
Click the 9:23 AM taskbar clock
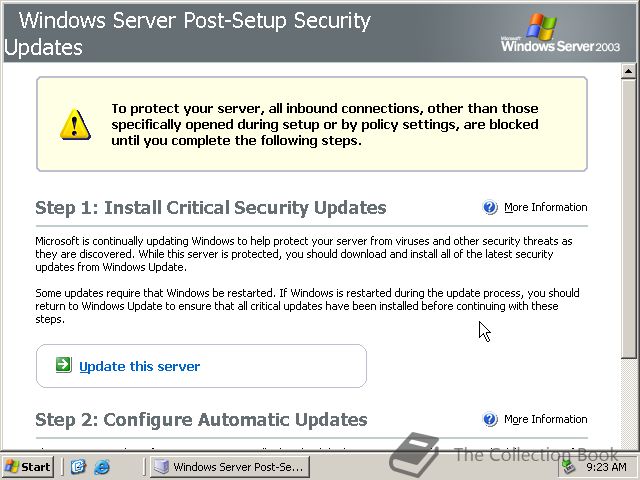606,467
